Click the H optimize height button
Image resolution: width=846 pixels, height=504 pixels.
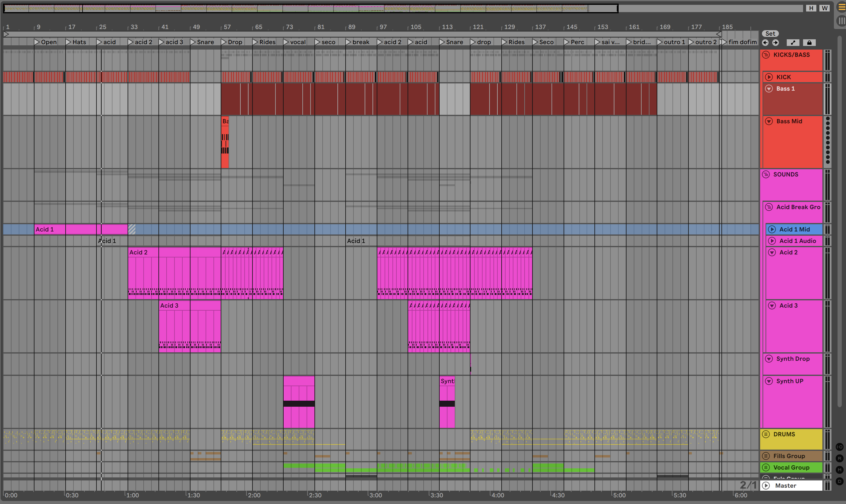point(811,8)
